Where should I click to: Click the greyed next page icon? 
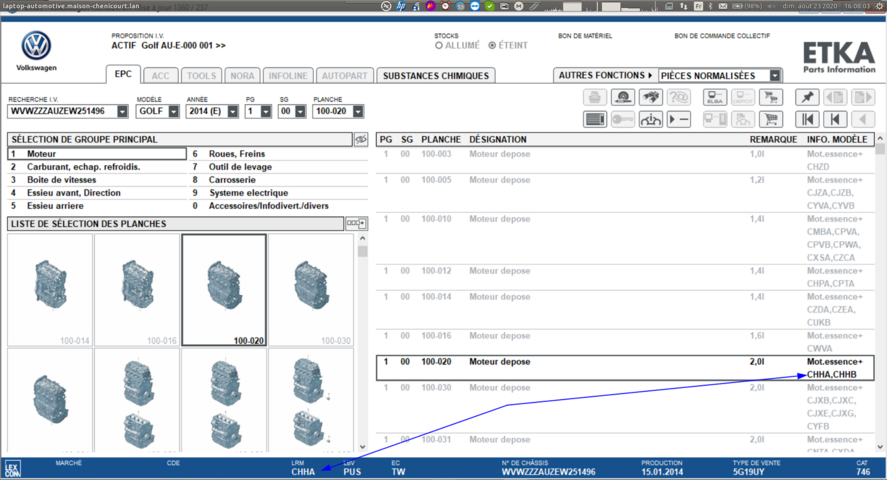coord(862,97)
